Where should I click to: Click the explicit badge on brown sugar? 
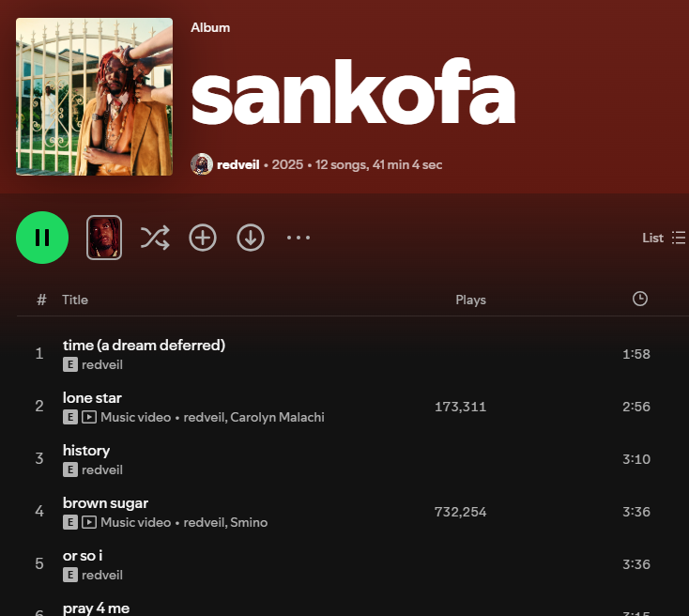[x=70, y=522]
